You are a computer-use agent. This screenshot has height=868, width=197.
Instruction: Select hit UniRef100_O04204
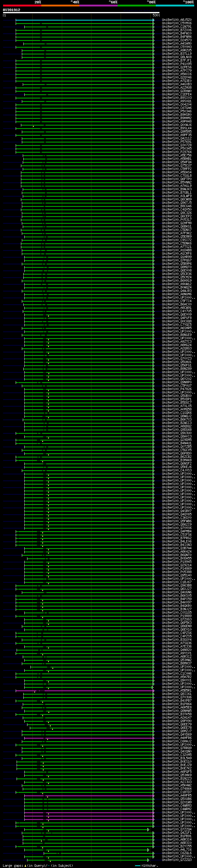pos(177,104)
